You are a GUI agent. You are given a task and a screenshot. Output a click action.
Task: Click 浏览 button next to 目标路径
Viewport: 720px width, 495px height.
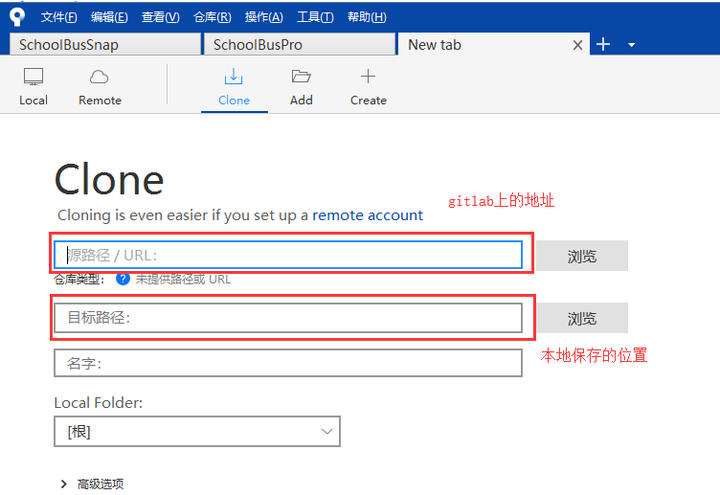[582, 318]
